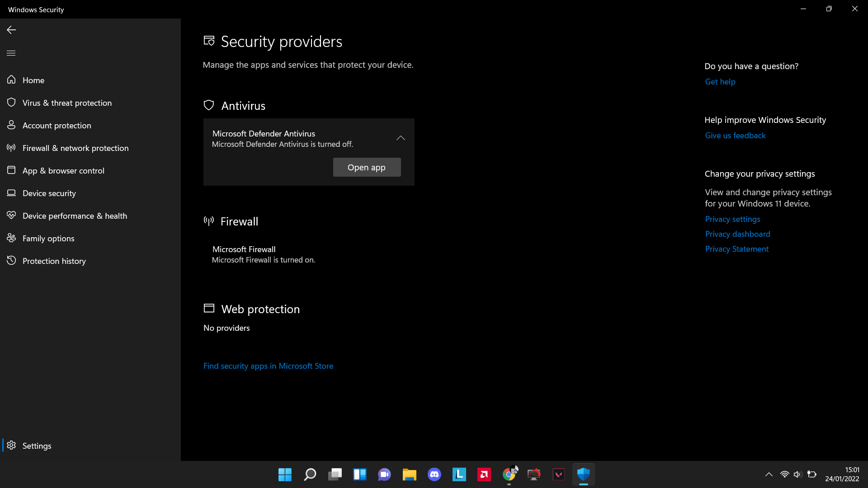Open the Start menu
Viewport: 868px width, 488px height.
point(285,474)
